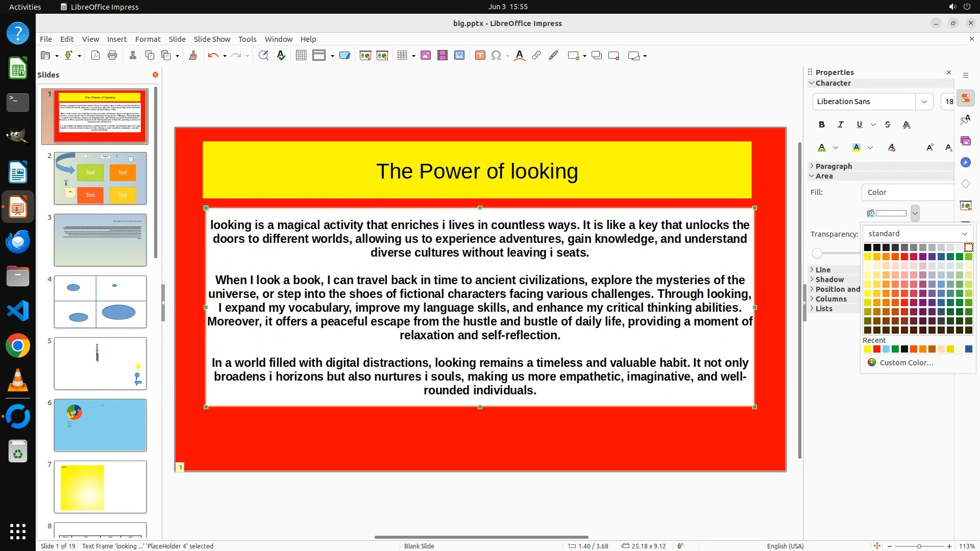
Task: Click Clone Formatting paintbrush icon
Action: (193, 56)
